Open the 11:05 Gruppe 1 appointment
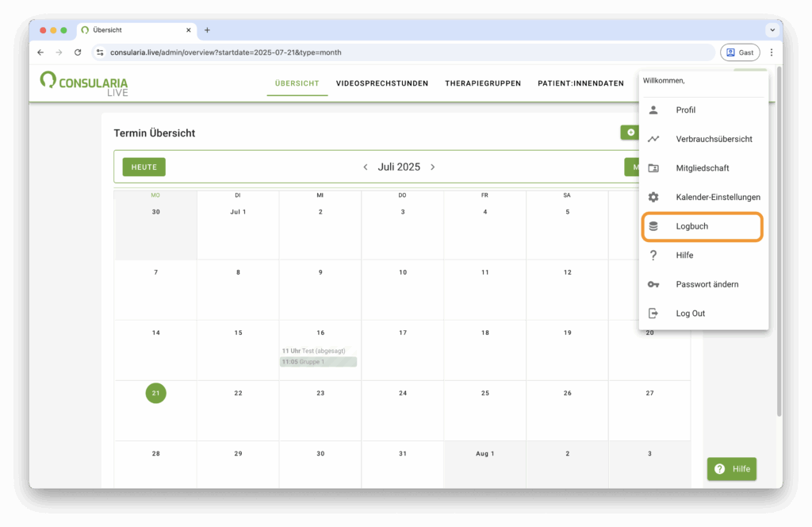 click(x=319, y=362)
